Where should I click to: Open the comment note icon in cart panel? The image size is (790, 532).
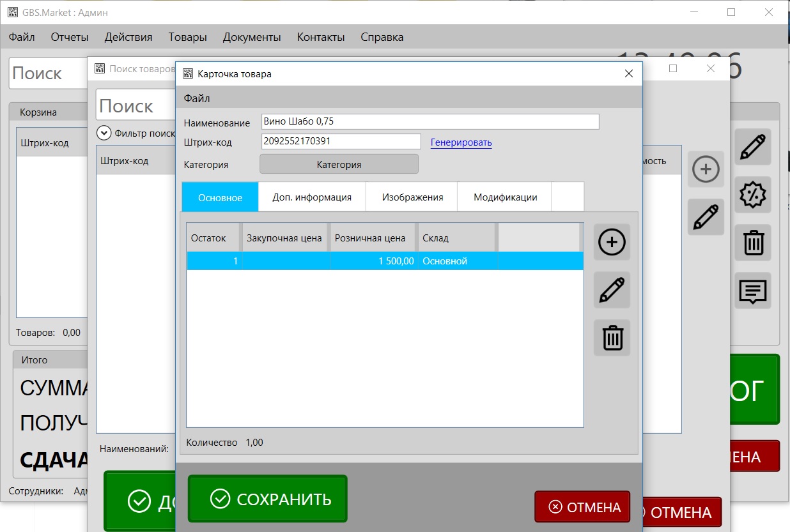click(752, 291)
